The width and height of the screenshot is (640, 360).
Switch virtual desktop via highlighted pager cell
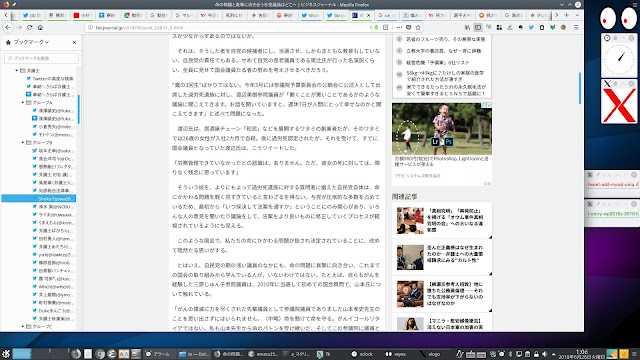point(22,353)
